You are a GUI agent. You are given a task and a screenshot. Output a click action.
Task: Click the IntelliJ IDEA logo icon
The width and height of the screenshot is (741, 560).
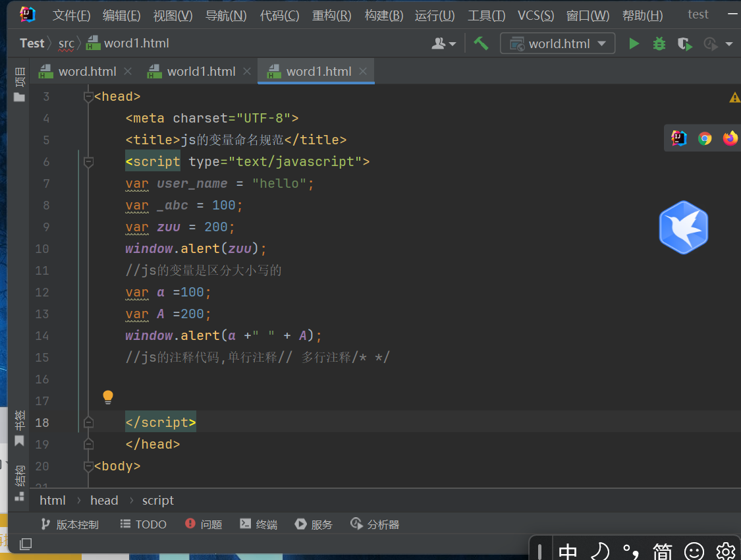(x=28, y=14)
